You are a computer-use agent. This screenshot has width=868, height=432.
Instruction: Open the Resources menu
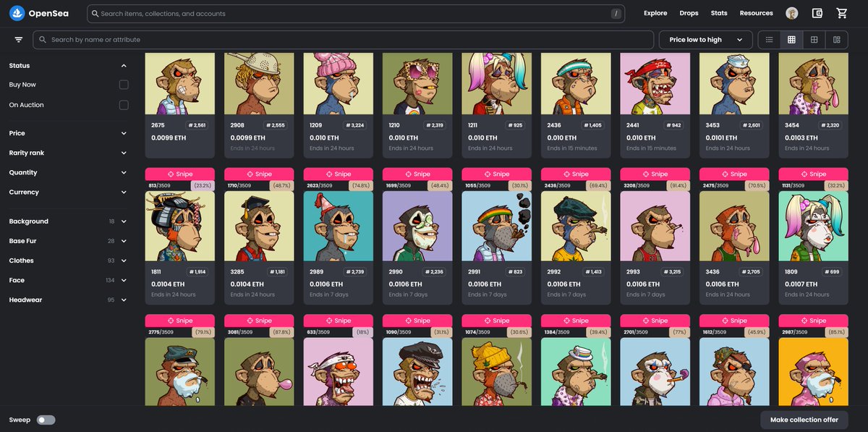tap(756, 13)
